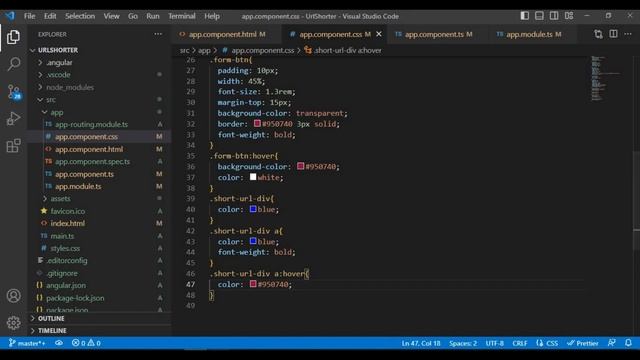Viewport: 640px width, 360px height.
Task: Toggle the secondary side bar layout icon
Action: [554, 16]
